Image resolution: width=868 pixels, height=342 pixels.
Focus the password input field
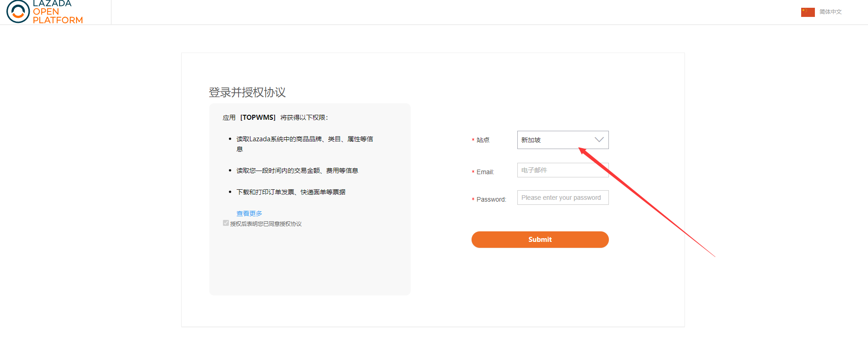coord(563,198)
